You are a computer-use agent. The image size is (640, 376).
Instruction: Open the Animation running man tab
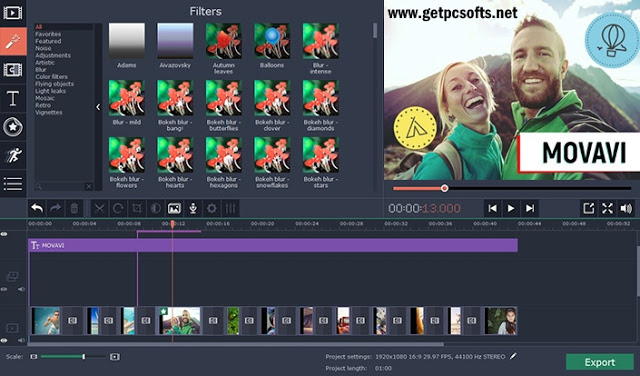coord(13,155)
